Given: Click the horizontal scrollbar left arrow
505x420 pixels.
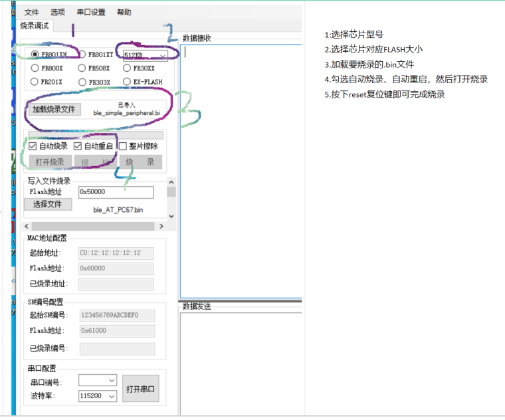Looking at the screenshot, I should pos(27,226).
